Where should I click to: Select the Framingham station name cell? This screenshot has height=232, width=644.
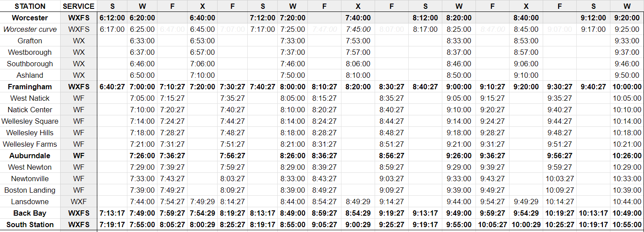click(30, 87)
